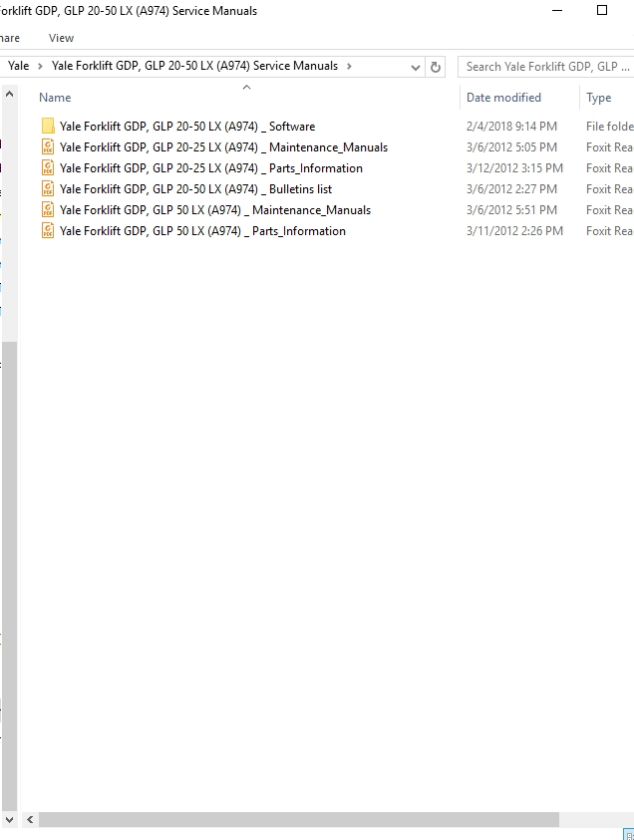The image size is (634, 840).
Task: Click PDF icon of GLP 50 LX Parts_Information
Action: click(48, 230)
